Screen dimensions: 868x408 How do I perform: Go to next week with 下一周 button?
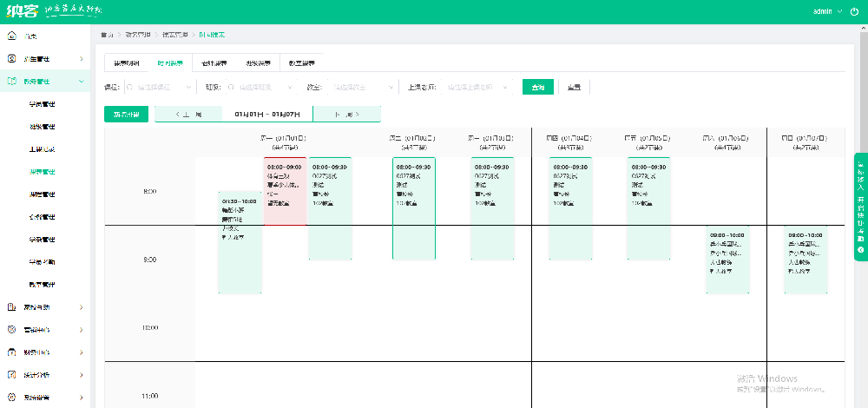347,115
